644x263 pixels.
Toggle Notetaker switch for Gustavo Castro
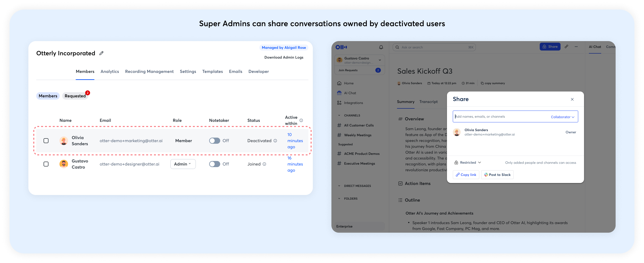214,164
